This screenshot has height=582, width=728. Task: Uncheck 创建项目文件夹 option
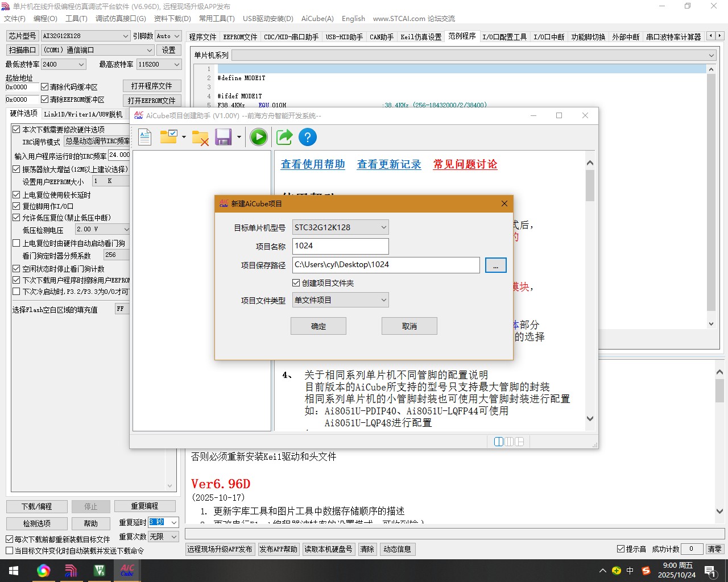296,282
